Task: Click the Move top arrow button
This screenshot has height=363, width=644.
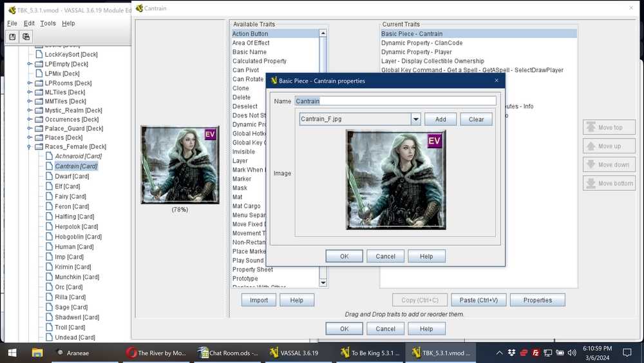Action: (x=609, y=128)
